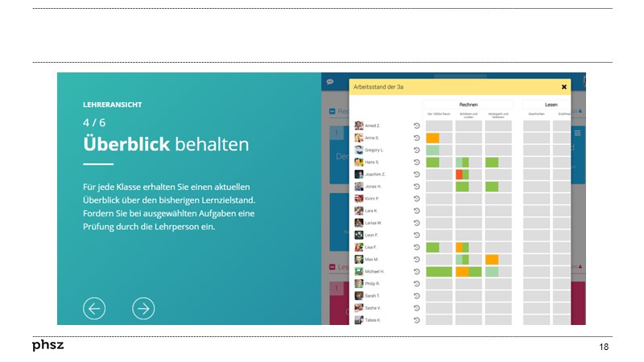Click history icon for Jonas H.
The height and width of the screenshot is (362, 644).
[x=416, y=187]
